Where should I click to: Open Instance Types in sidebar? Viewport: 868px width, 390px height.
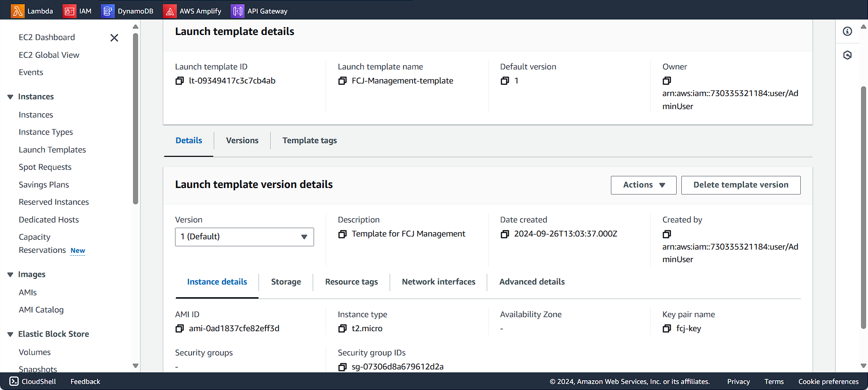point(46,132)
